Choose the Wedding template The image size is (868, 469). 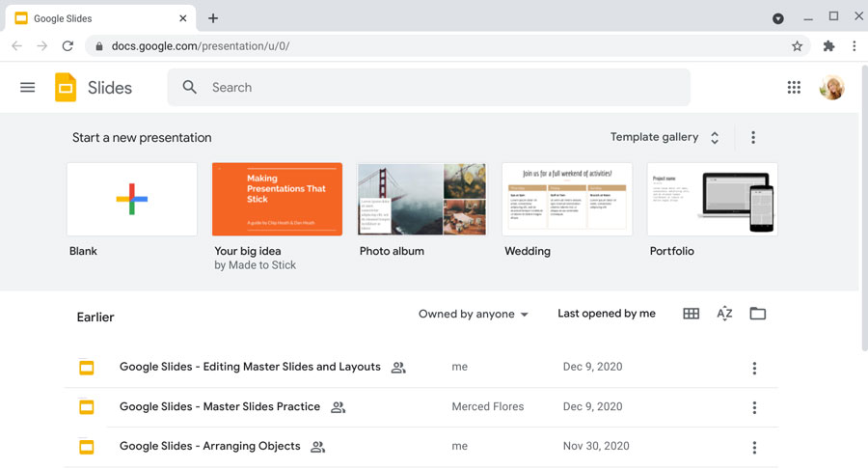567,200
